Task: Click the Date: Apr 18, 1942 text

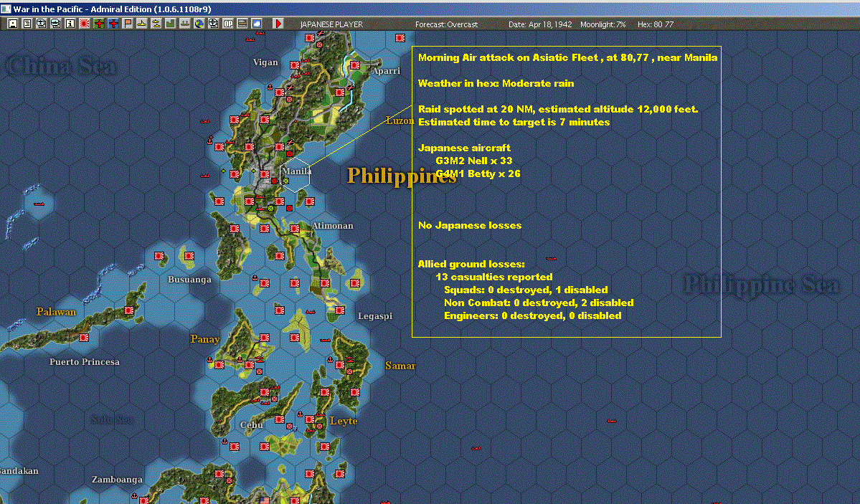Action: coord(540,24)
